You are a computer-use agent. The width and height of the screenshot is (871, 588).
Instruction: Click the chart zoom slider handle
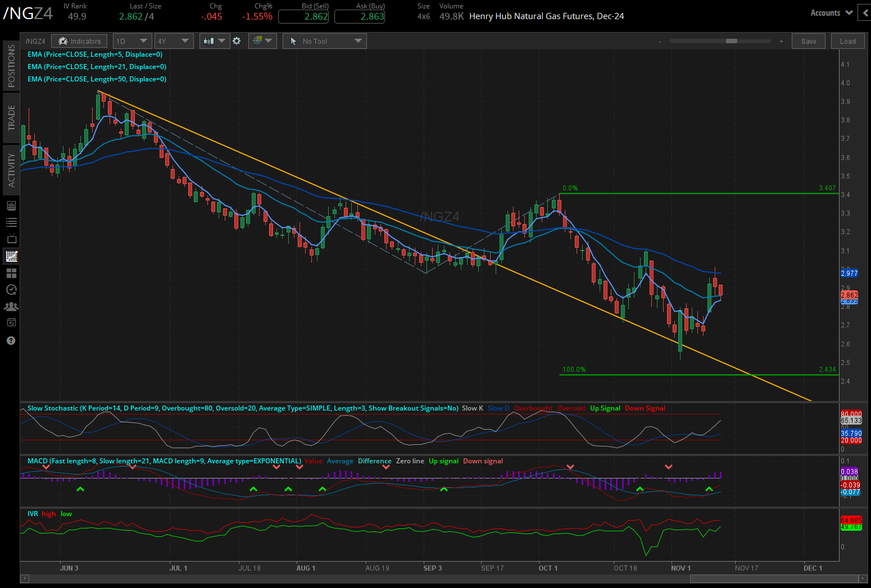731,41
